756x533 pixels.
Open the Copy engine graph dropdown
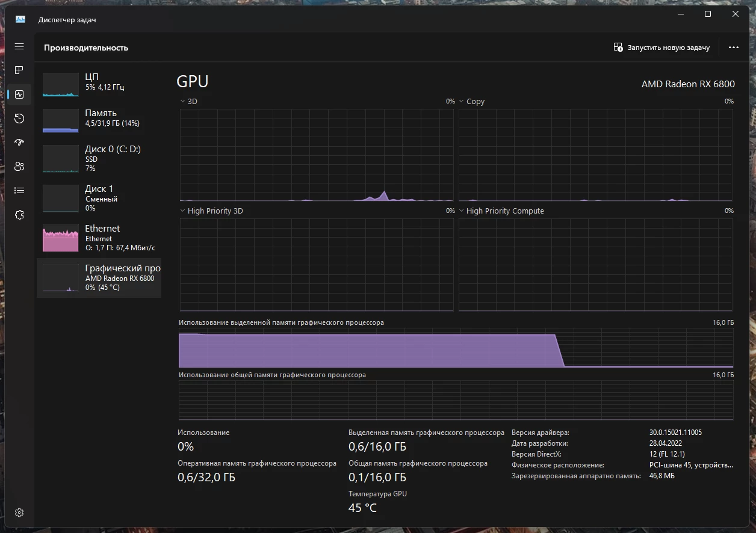point(462,102)
